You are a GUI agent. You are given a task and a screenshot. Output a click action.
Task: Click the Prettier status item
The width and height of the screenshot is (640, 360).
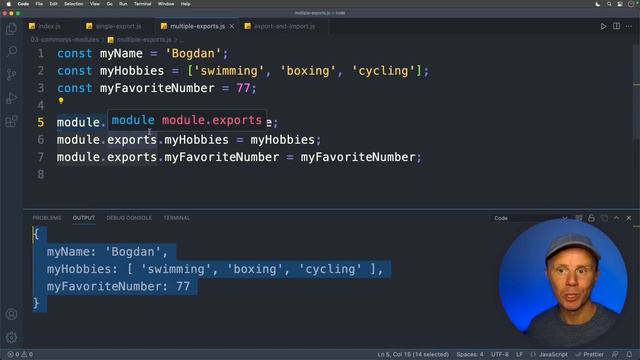[x=589, y=354]
